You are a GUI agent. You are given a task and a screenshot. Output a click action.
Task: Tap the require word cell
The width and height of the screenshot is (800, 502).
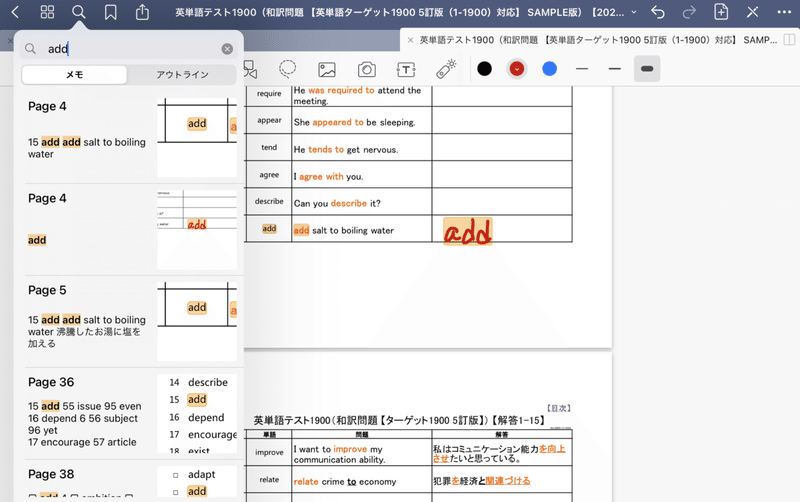(x=269, y=94)
